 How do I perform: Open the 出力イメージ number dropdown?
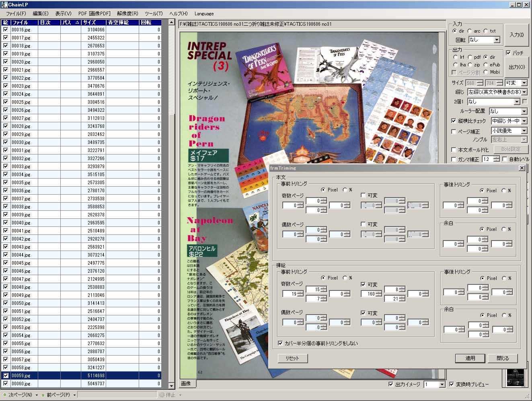click(x=442, y=385)
